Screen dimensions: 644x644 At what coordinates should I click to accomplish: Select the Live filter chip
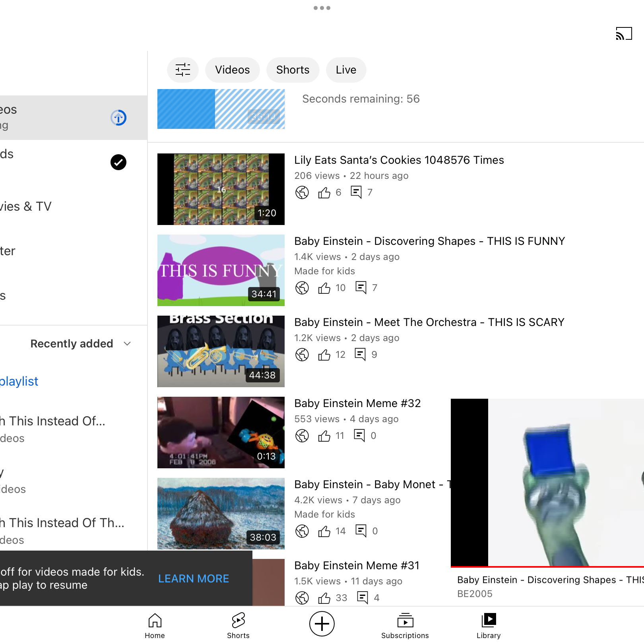pyautogui.click(x=346, y=70)
